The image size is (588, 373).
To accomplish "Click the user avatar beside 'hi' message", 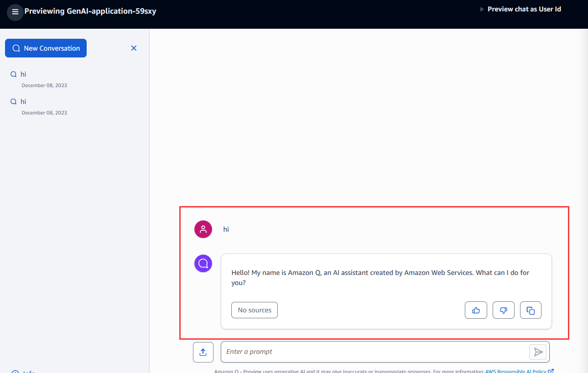I will coord(203,229).
